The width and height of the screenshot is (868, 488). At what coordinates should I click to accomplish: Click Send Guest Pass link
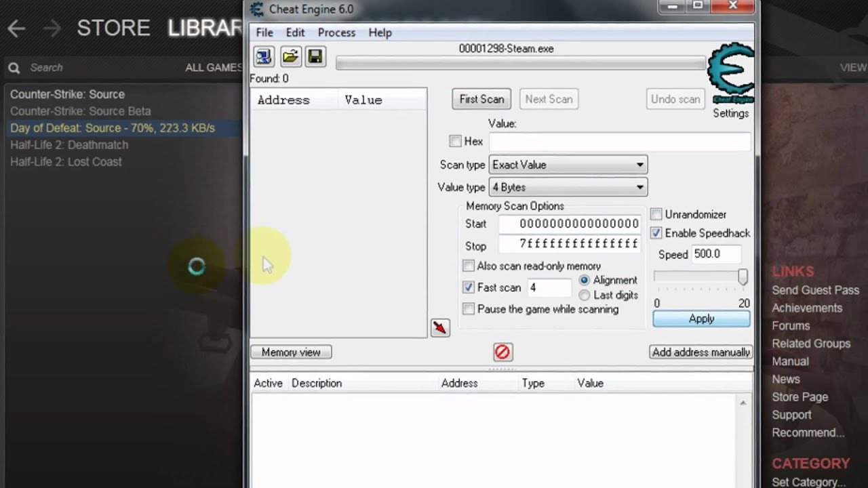pos(815,290)
